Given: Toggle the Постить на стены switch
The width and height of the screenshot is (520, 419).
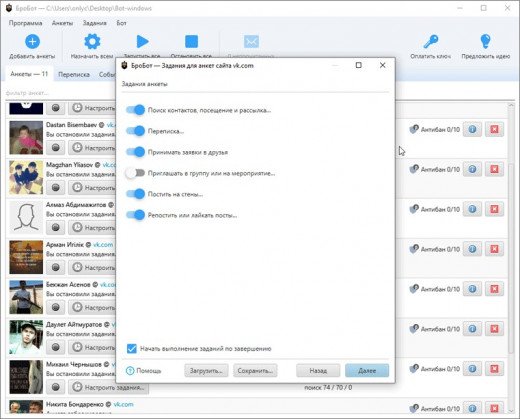Looking at the screenshot, I should [x=135, y=194].
